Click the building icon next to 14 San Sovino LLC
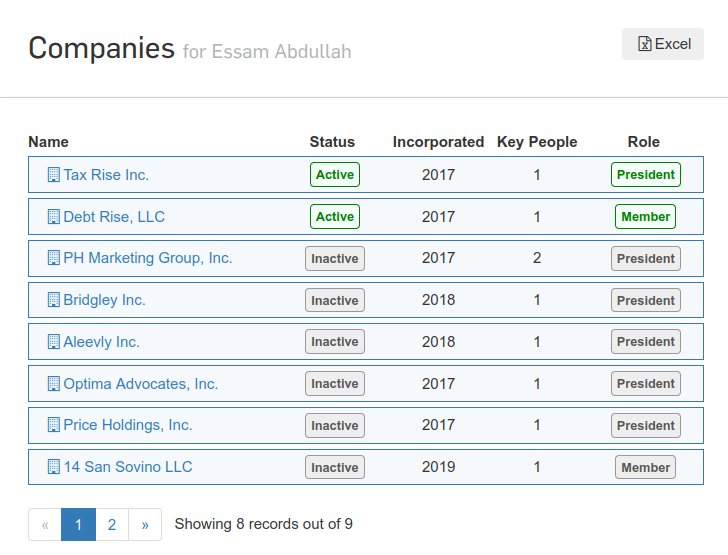The image size is (728, 555). pyautogui.click(x=54, y=466)
